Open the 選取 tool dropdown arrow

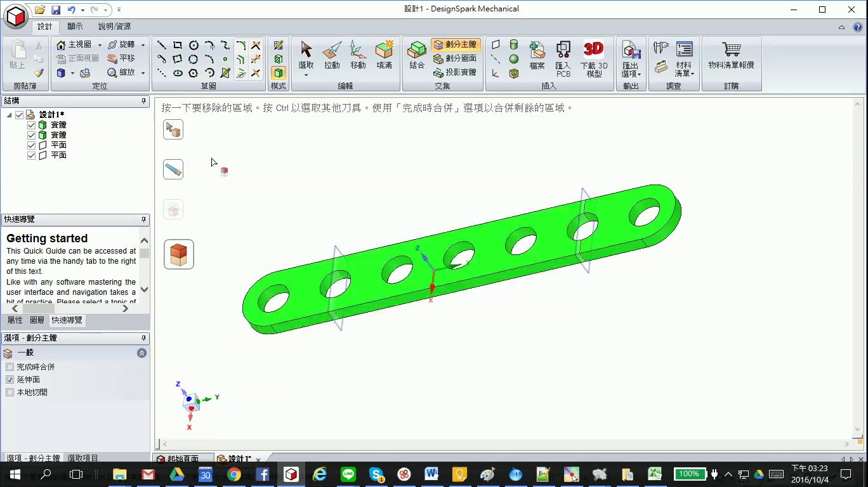point(306,75)
